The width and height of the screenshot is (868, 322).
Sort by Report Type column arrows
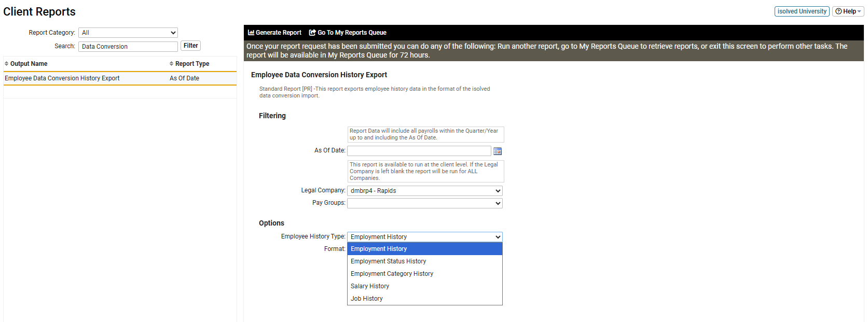(171, 64)
